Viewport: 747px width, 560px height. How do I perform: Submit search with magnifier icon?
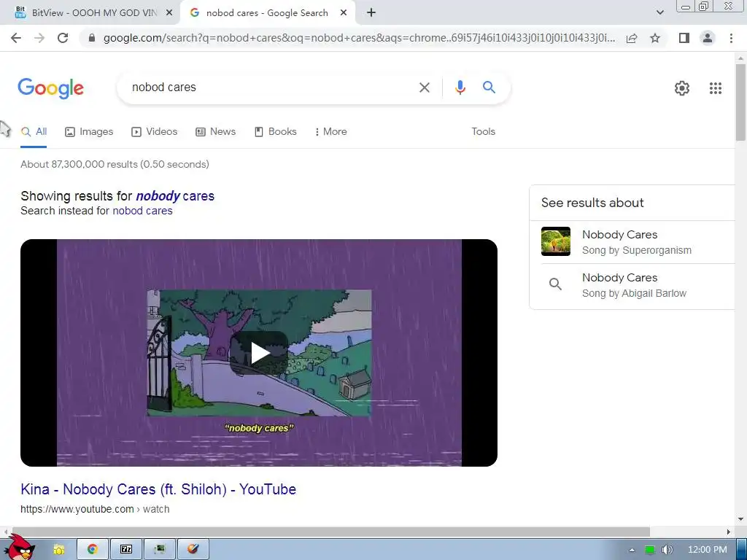(x=489, y=87)
